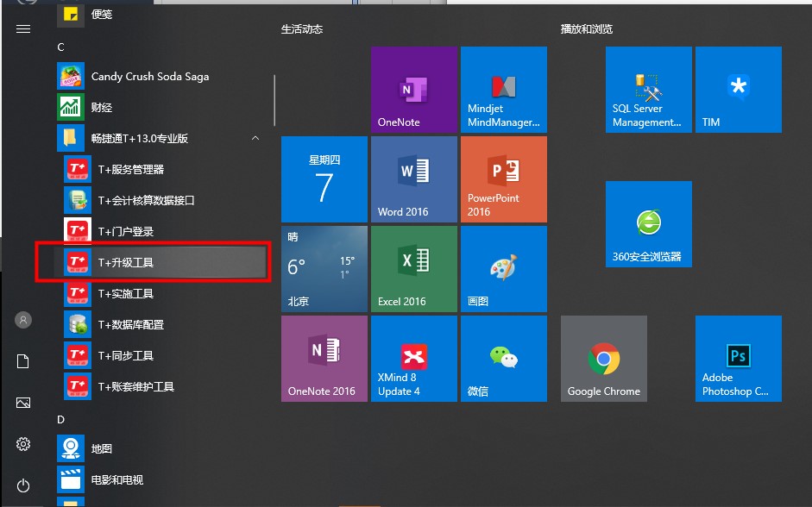
Task: Open the Pictures icon in the sidebar
Action: (23, 403)
